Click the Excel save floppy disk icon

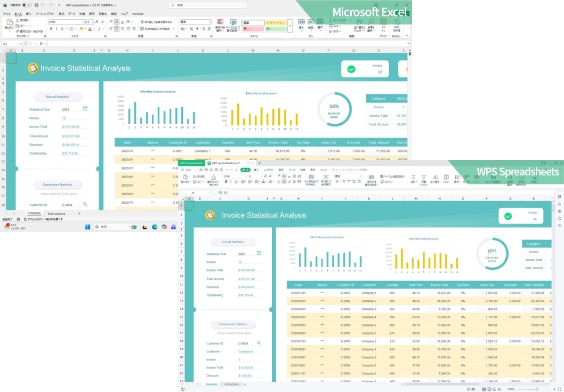[36, 5]
